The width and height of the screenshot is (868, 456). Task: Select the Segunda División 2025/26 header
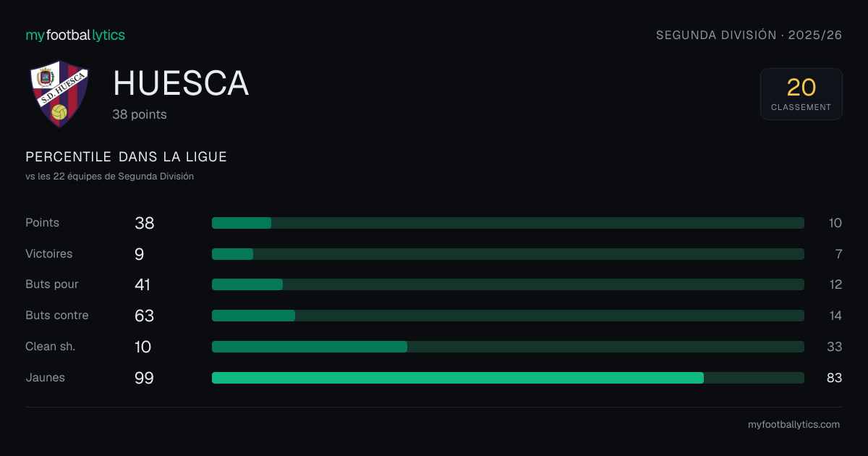[749, 35]
